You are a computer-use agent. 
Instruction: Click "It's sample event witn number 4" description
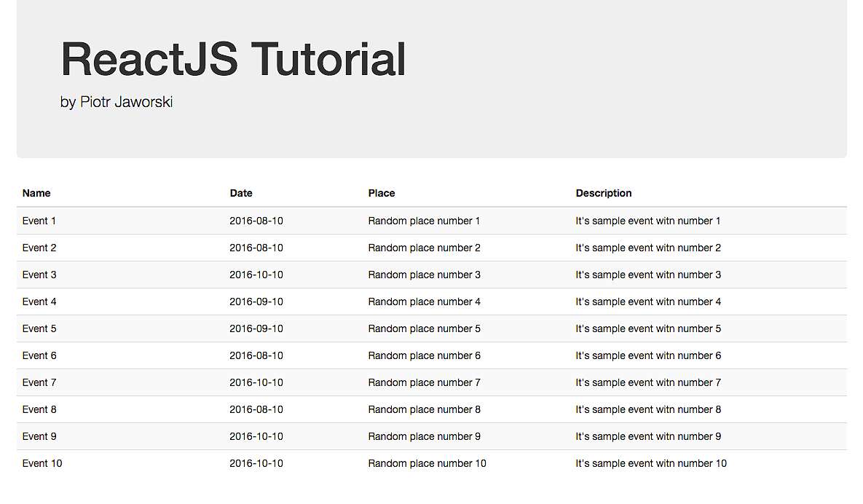(x=648, y=302)
